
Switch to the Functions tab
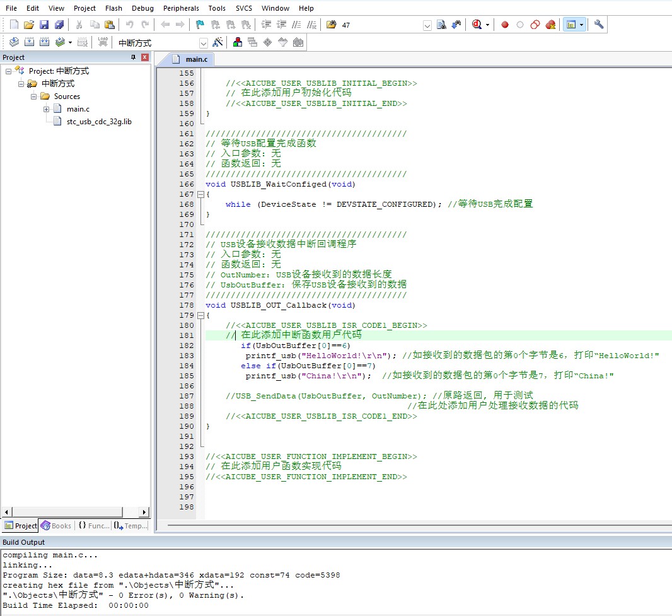(94, 526)
